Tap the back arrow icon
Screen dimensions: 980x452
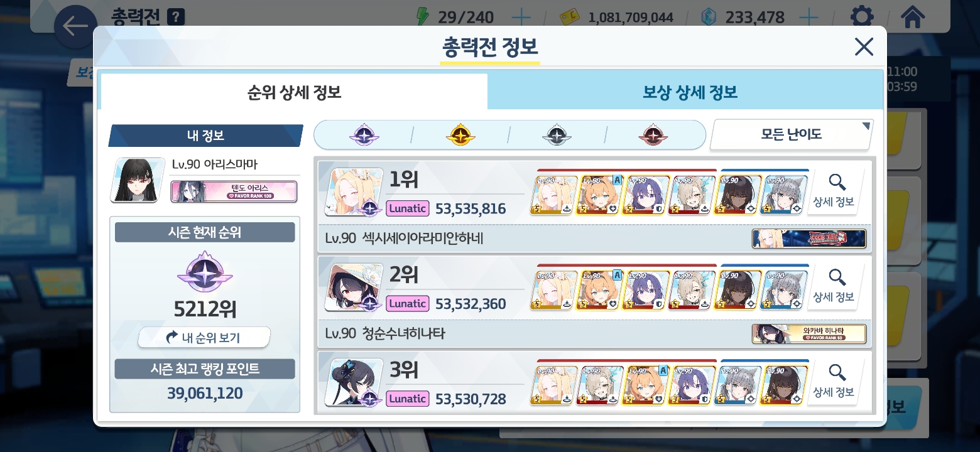coord(75,26)
